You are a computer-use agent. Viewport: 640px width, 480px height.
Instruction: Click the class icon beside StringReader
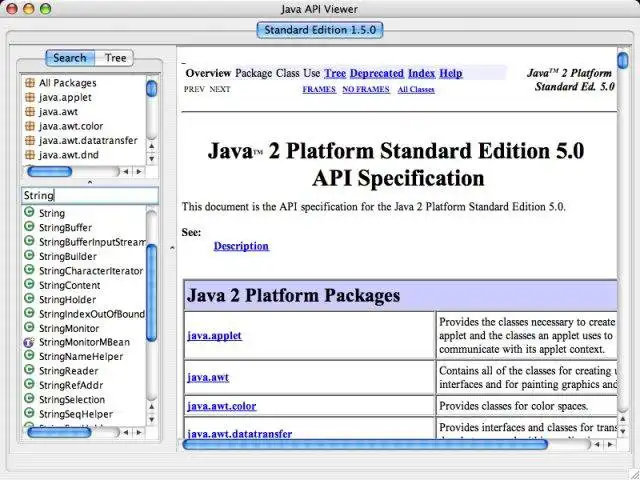pos(29,369)
